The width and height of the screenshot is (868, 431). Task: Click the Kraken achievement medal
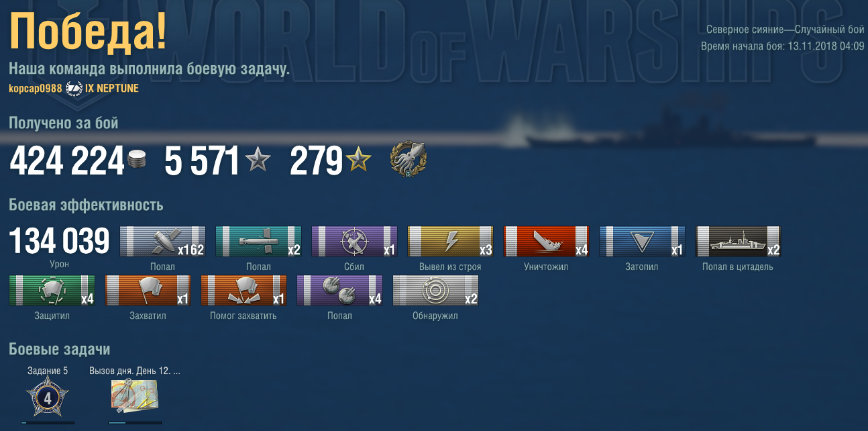[x=408, y=160]
